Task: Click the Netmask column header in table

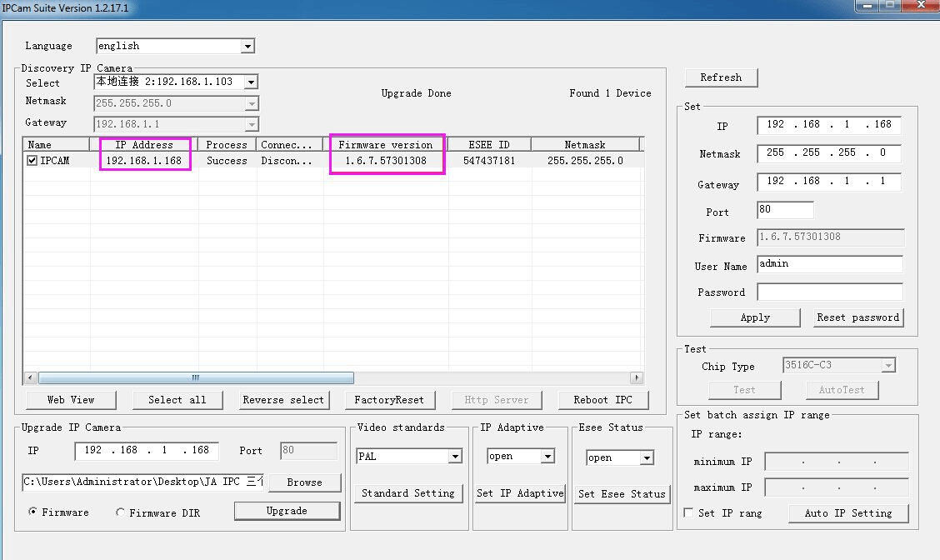Action: [585, 144]
